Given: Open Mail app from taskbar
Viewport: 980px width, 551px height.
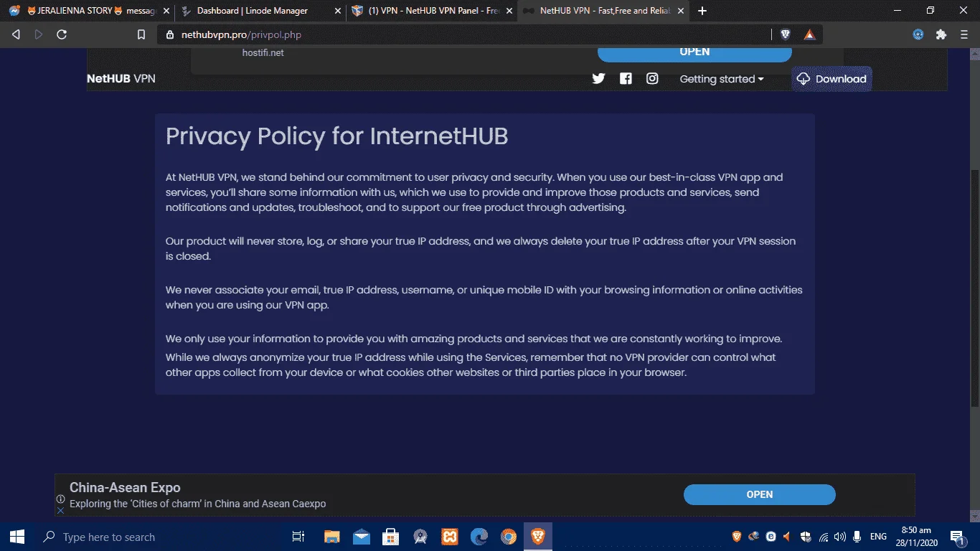Looking at the screenshot, I should [361, 537].
